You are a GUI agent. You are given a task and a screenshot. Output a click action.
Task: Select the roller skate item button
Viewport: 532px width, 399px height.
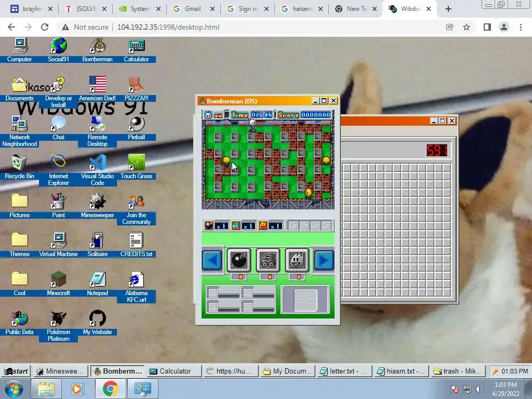268,260
